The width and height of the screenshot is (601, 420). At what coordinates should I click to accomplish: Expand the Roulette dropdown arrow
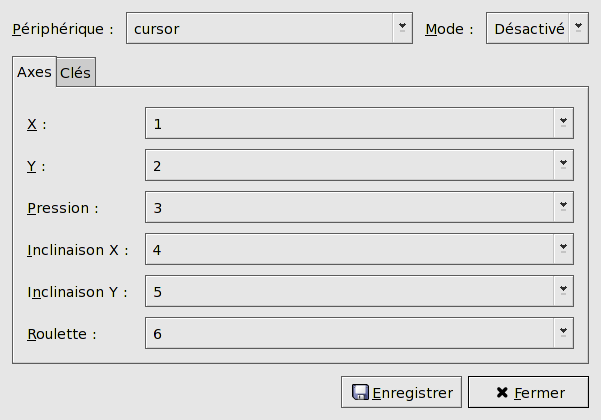tap(564, 333)
